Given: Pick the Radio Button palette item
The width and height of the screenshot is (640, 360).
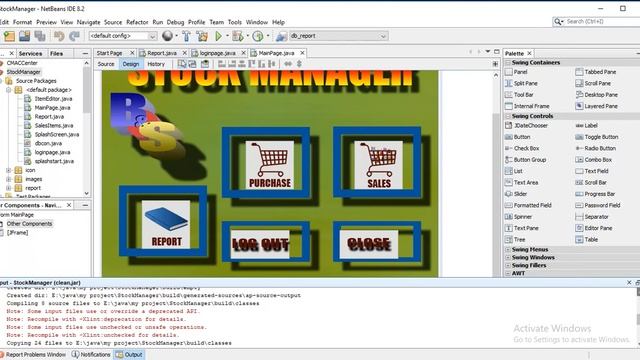Looking at the screenshot, I should tap(596, 149).
